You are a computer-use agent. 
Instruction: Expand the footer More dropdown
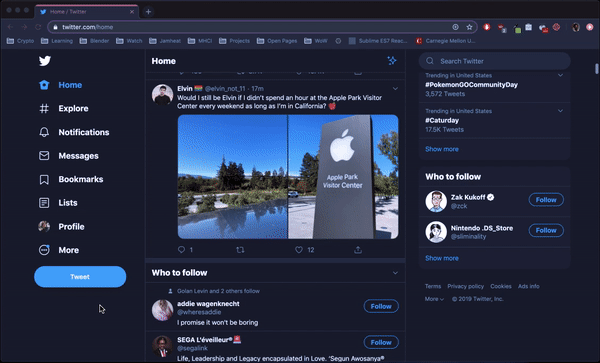[x=434, y=299]
